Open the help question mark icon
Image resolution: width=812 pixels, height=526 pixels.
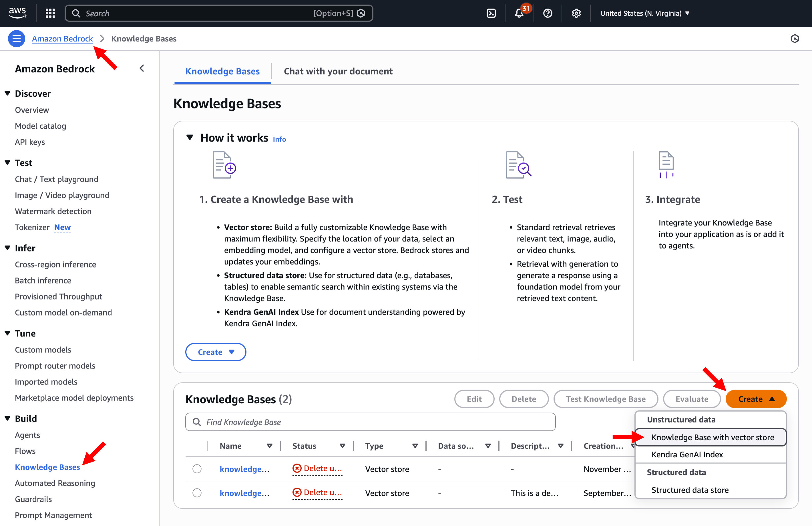coord(548,13)
